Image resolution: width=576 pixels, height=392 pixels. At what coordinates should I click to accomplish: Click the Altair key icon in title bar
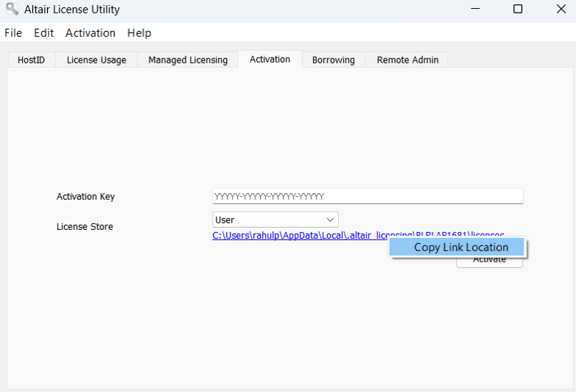[x=12, y=10]
